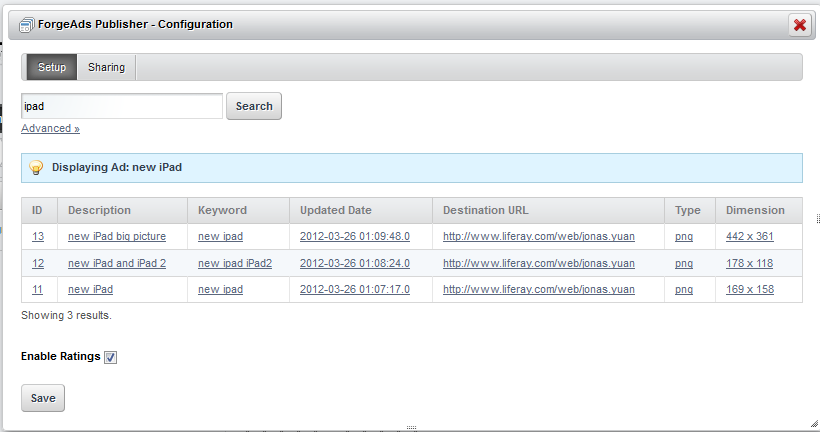Click the Save button

pos(43,399)
